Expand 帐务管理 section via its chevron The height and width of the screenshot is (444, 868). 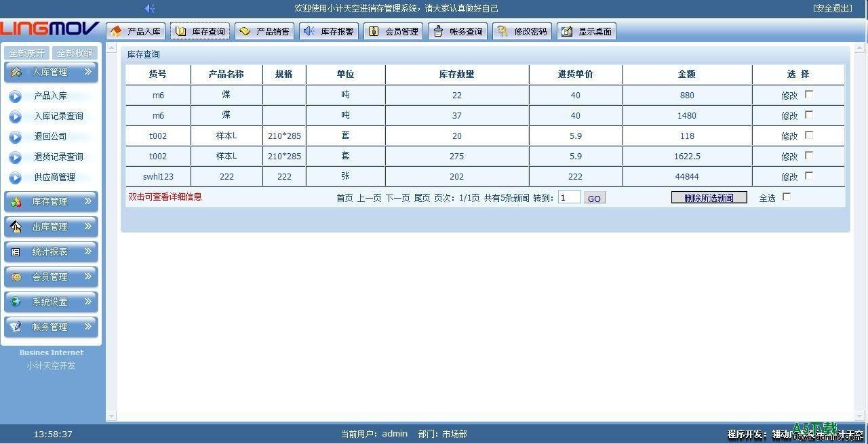(87, 327)
